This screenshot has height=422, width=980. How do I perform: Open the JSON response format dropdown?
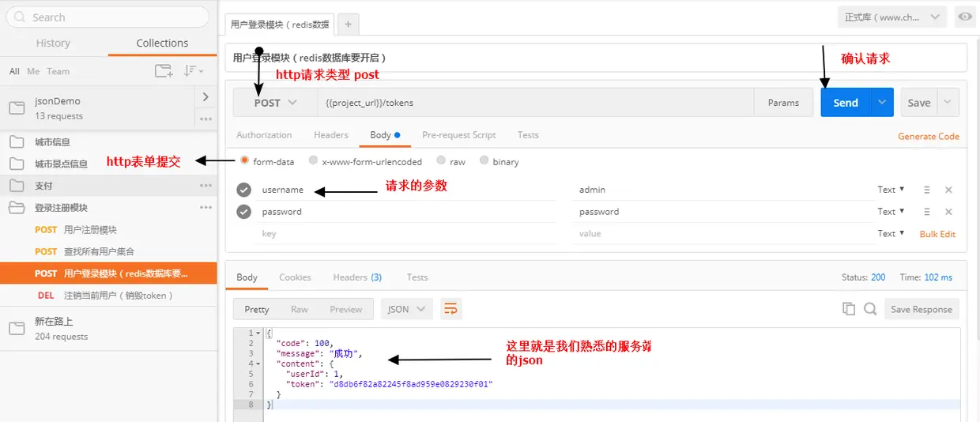pyautogui.click(x=406, y=309)
